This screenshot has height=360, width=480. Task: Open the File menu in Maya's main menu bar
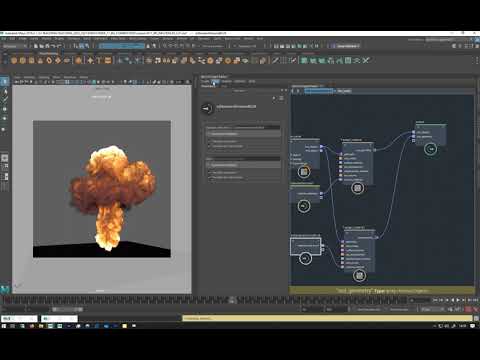(4, 39)
